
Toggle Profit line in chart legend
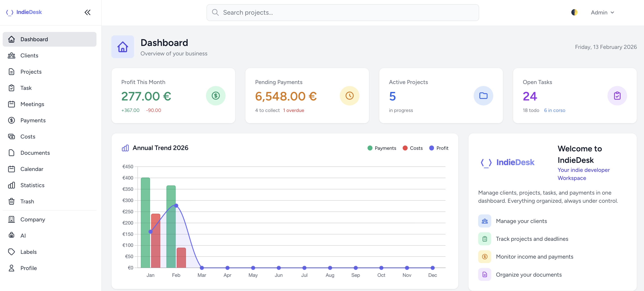pos(438,148)
